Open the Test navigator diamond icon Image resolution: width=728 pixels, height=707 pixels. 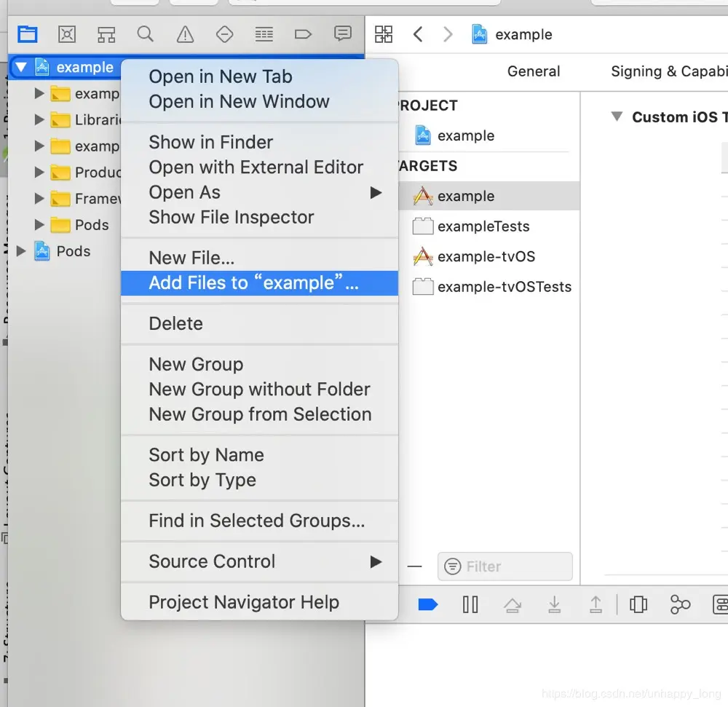pyautogui.click(x=225, y=34)
